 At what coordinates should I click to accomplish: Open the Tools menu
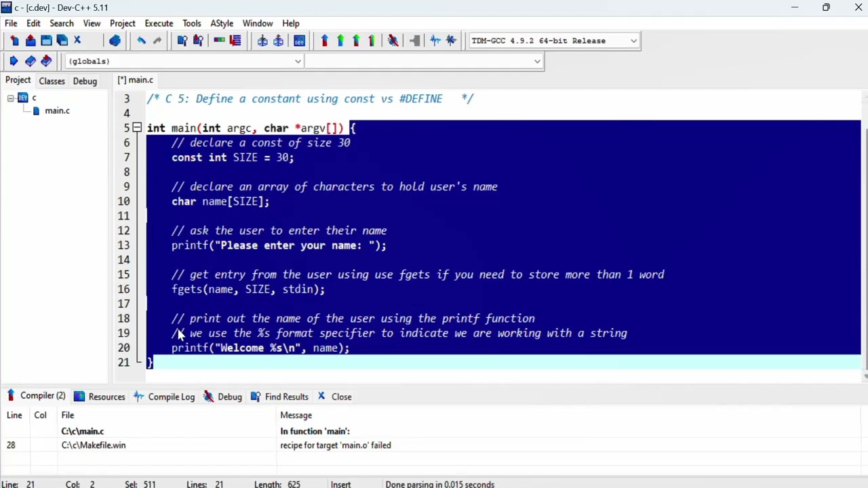pyautogui.click(x=192, y=23)
